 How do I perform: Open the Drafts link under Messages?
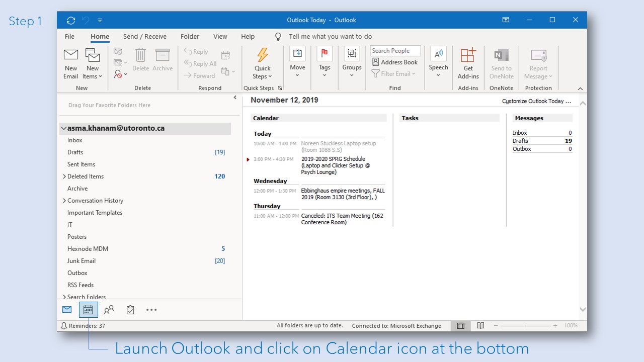coord(520,141)
